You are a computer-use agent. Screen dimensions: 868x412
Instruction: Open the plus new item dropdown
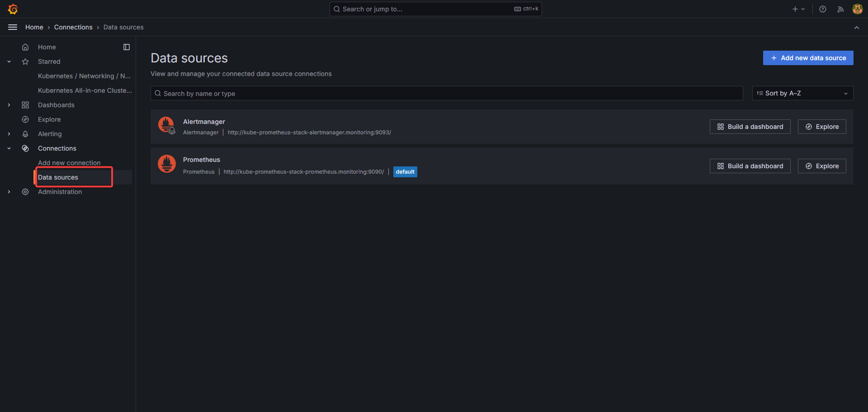798,9
